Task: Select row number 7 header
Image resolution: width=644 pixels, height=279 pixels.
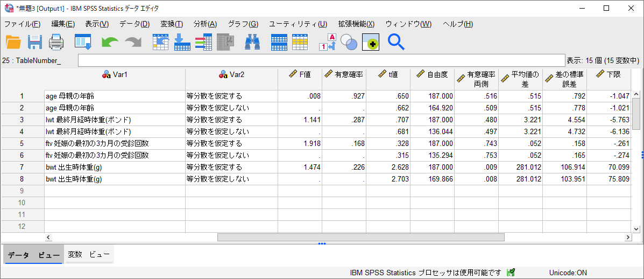Action: click(23, 167)
